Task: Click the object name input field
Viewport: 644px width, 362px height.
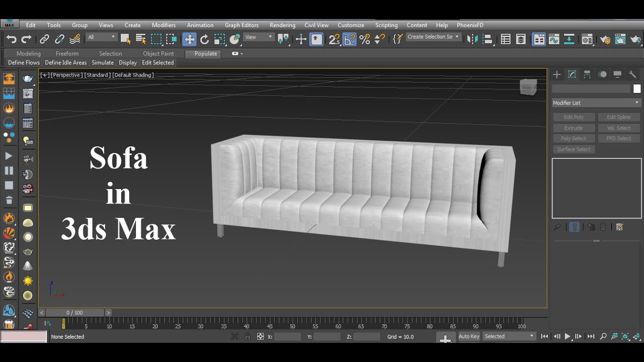Action: [591, 89]
